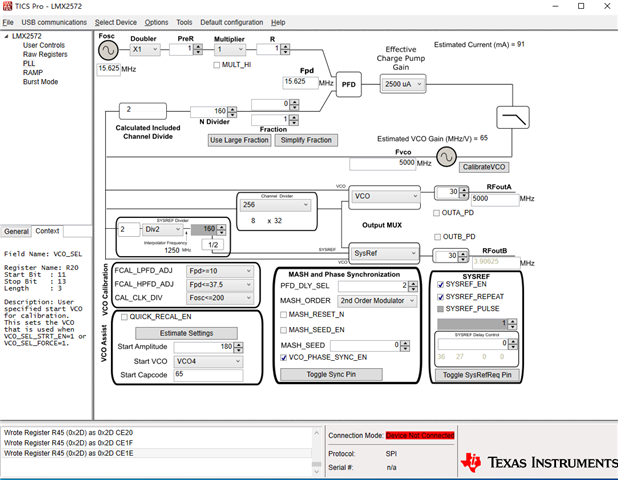Open the RFoutB mux SysRef dropdown
The image size is (618, 480).
pos(384,253)
